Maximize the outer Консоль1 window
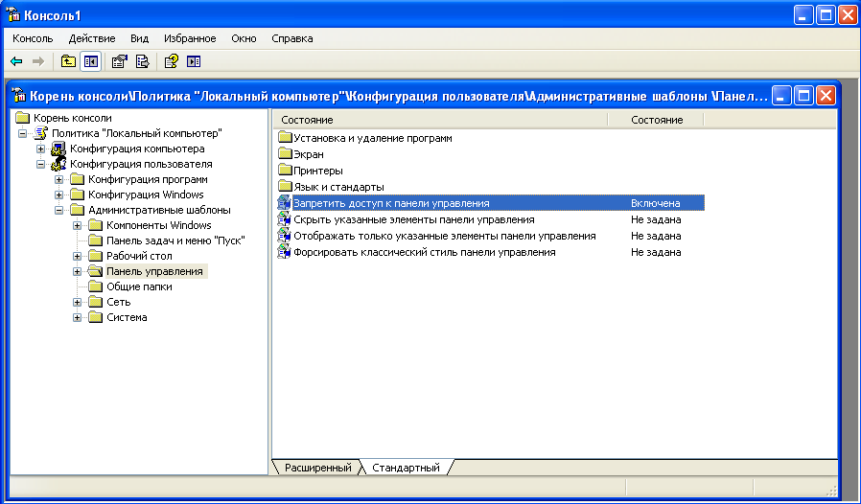Image resolution: width=861 pixels, height=504 pixels. pos(826,14)
